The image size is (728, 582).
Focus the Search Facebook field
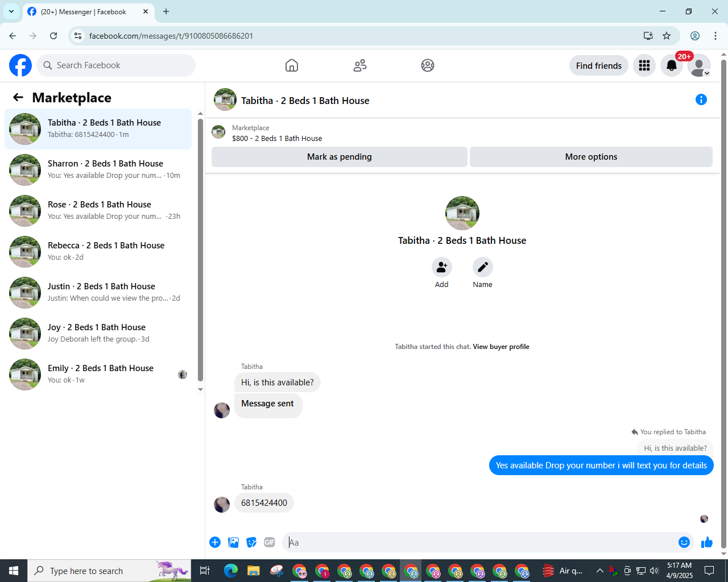(116, 65)
